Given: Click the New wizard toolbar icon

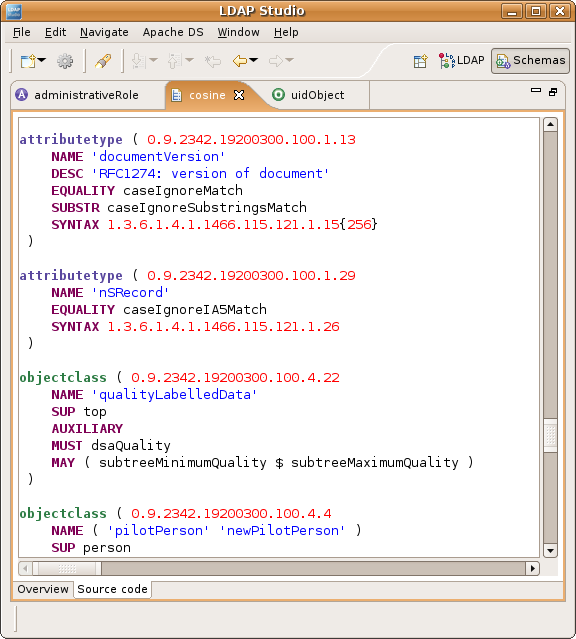Looking at the screenshot, I should point(29,61).
